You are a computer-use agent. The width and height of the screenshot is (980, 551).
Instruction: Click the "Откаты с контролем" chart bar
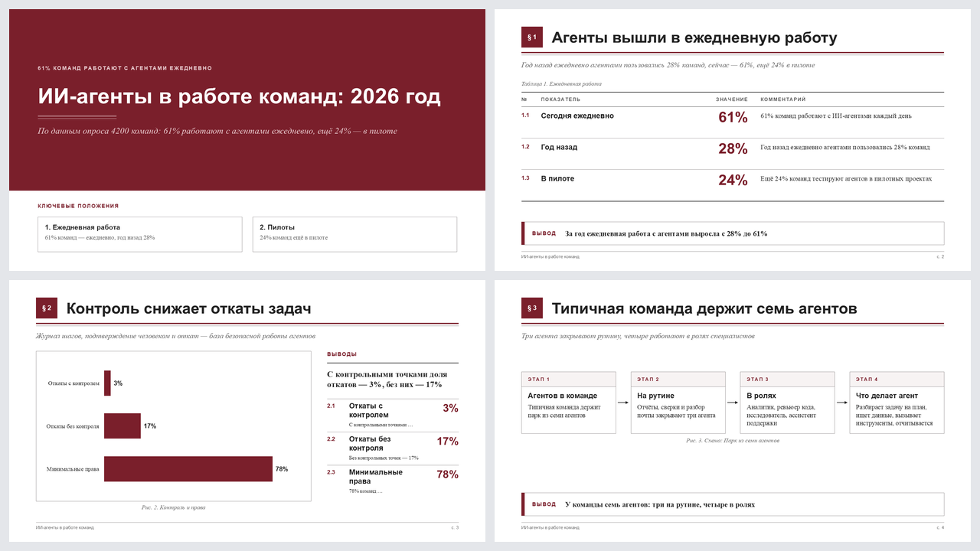[107, 383]
